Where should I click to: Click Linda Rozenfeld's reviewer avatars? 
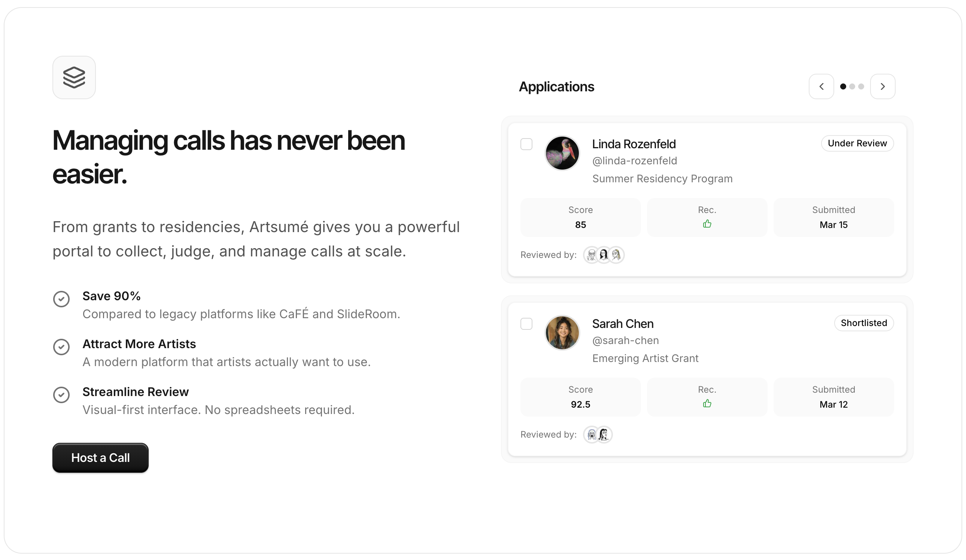[x=604, y=255]
